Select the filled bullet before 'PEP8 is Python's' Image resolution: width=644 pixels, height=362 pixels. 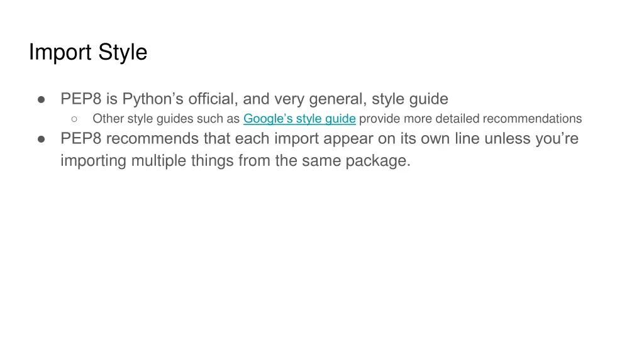[41, 99]
